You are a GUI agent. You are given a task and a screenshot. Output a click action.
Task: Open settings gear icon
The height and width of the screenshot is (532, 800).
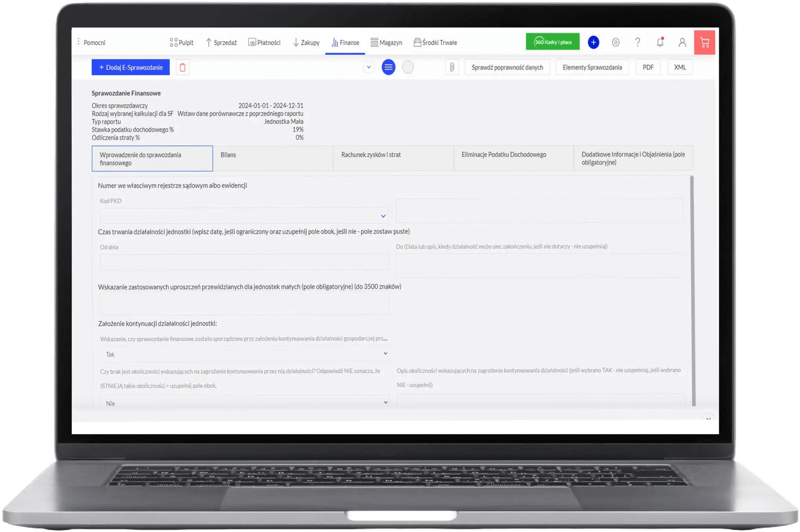(x=615, y=42)
